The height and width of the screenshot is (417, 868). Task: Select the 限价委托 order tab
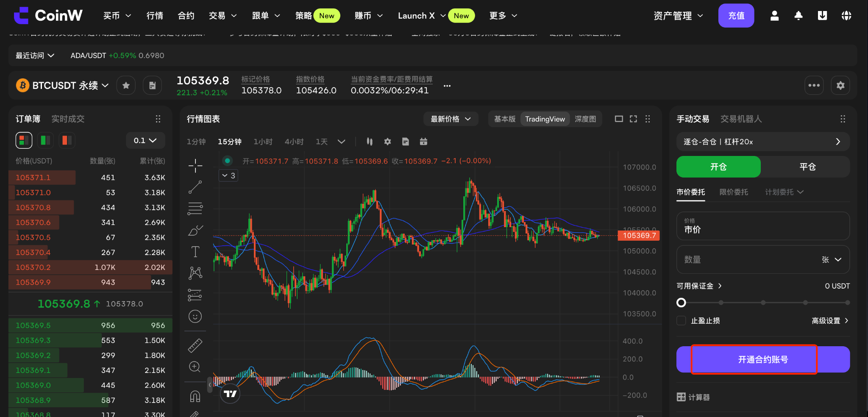coord(734,192)
